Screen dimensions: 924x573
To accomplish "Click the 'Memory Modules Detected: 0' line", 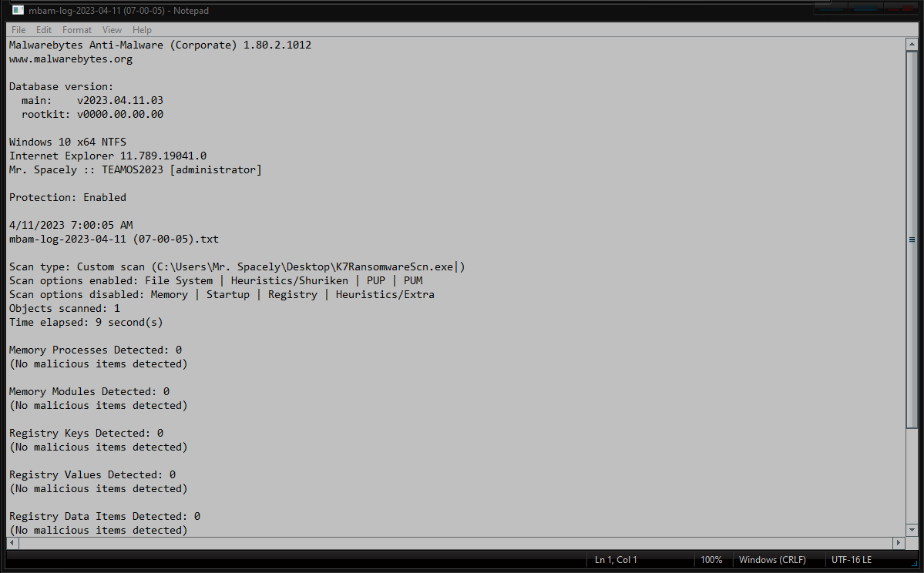I will [89, 391].
